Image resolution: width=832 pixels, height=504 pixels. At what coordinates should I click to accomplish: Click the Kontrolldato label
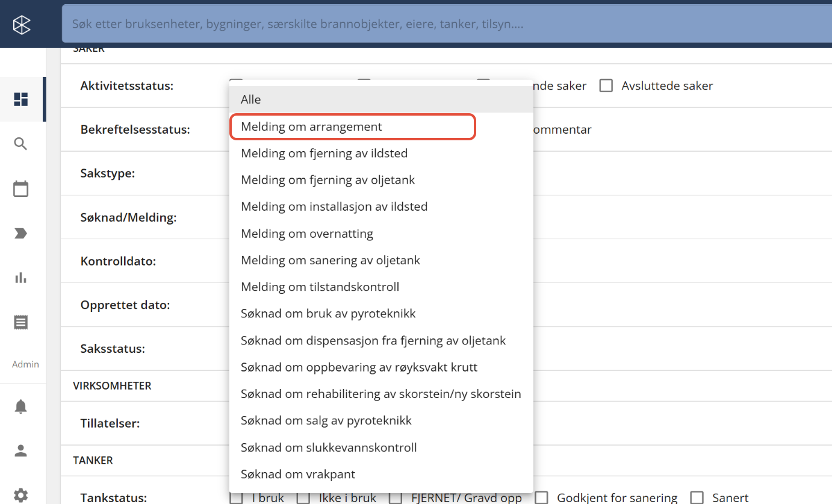(118, 261)
